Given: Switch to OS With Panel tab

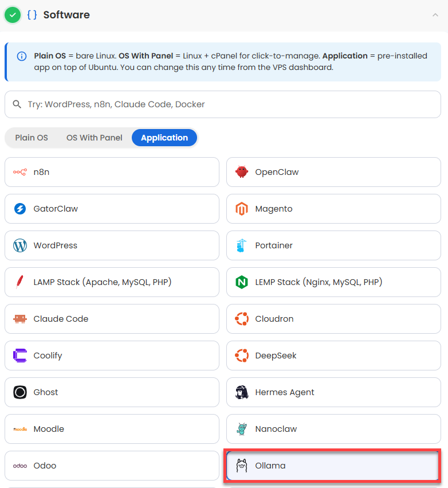Looking at the screenshot, I should (x=94, y=138).
